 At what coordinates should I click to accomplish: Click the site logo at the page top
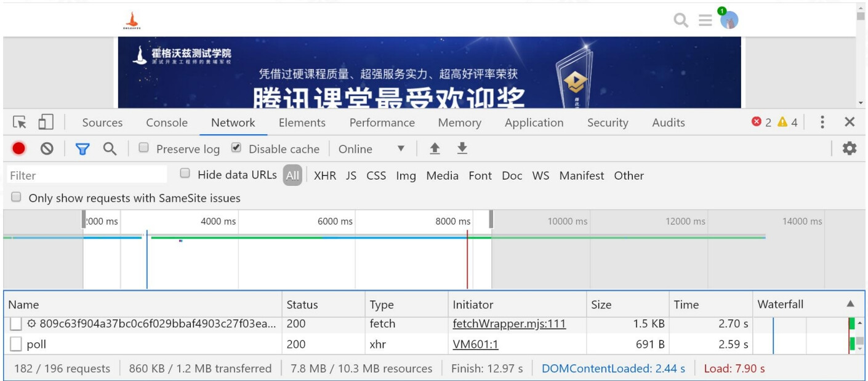(132, 20)
